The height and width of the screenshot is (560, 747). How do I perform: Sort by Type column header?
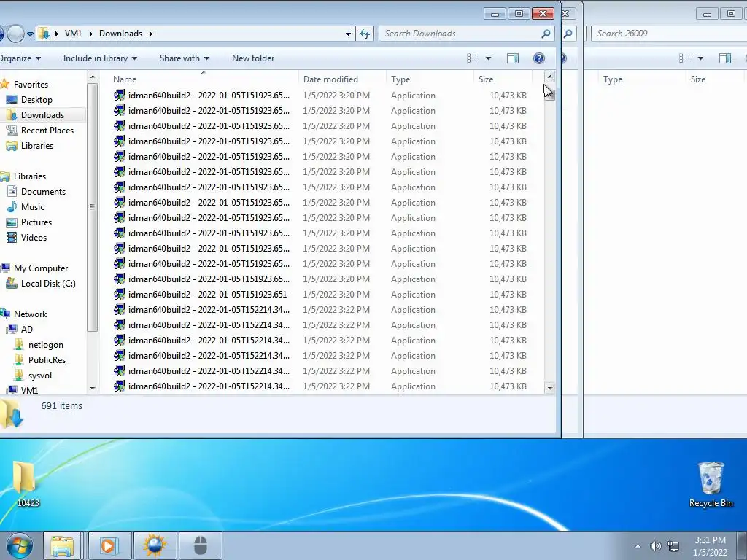430,79
